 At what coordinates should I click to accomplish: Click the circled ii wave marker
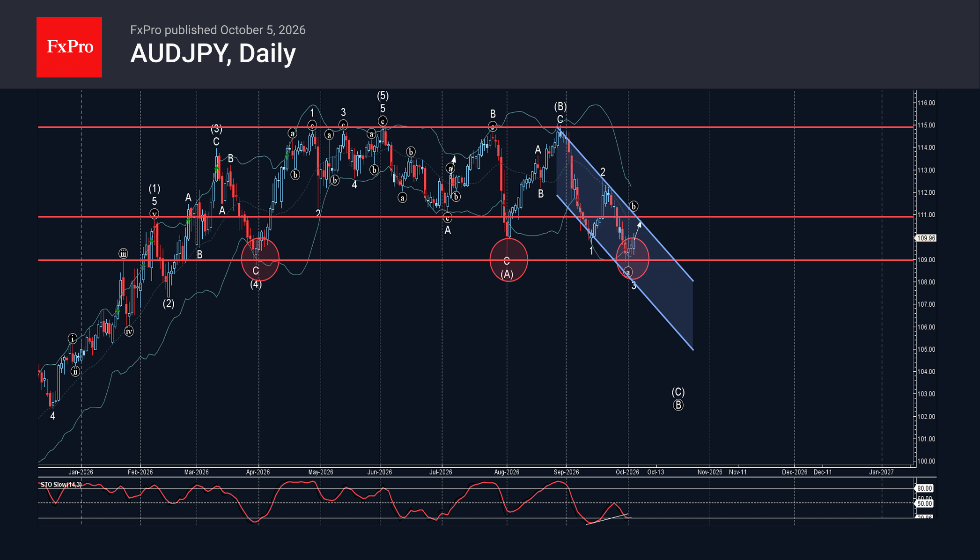pyautogui.click(x=75, y=372)
